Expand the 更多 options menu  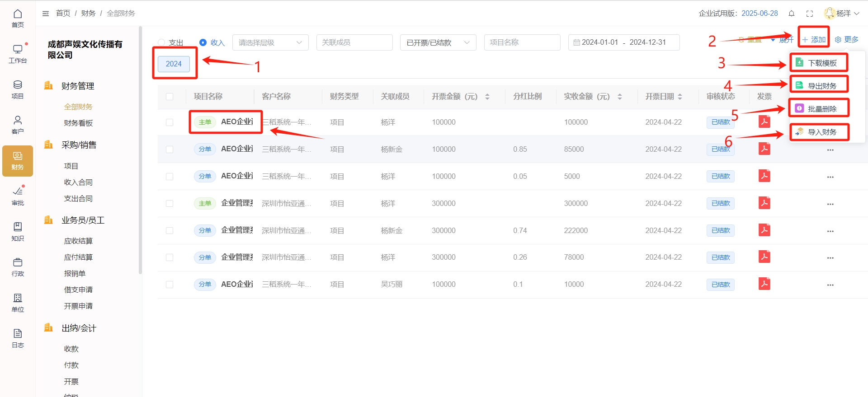point(846,40)
